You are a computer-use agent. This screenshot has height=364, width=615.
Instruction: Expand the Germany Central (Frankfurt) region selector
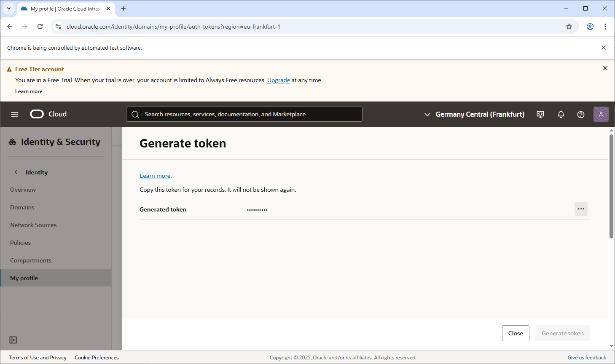coord(474,115)
